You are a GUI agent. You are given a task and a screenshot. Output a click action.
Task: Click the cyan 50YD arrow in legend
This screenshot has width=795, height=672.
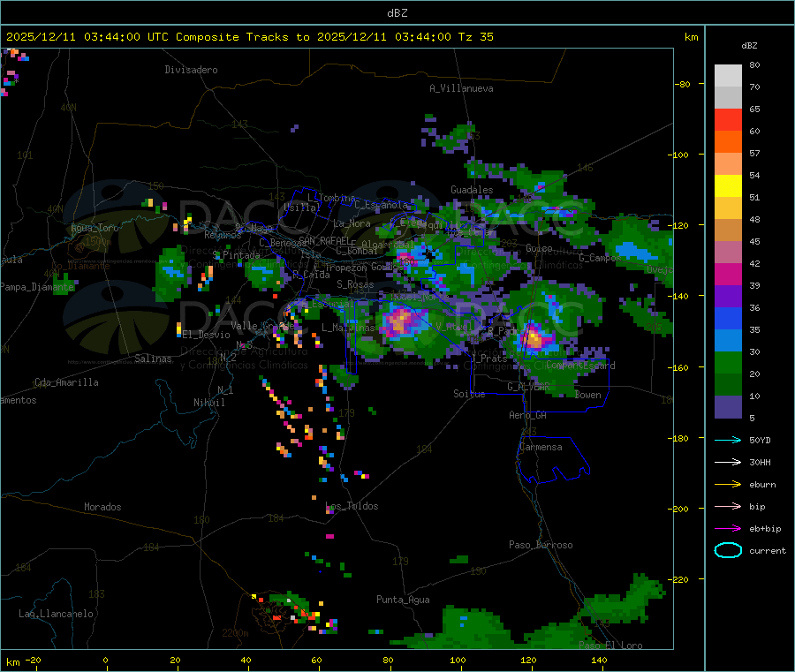tap(728, 440)
